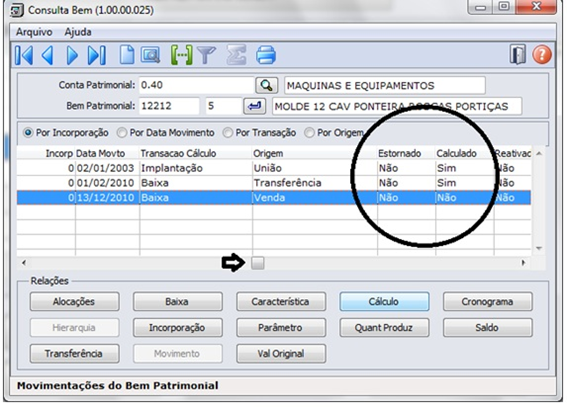Click the Origem column header
Viewport: 567px width, 408px height.
point(315,154)
